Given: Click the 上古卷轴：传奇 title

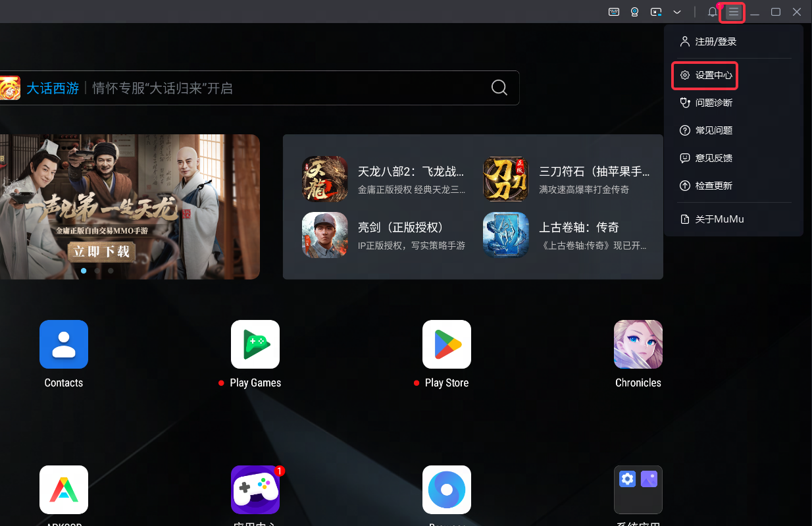Looking at the screenshot, I should click(579, 227).
